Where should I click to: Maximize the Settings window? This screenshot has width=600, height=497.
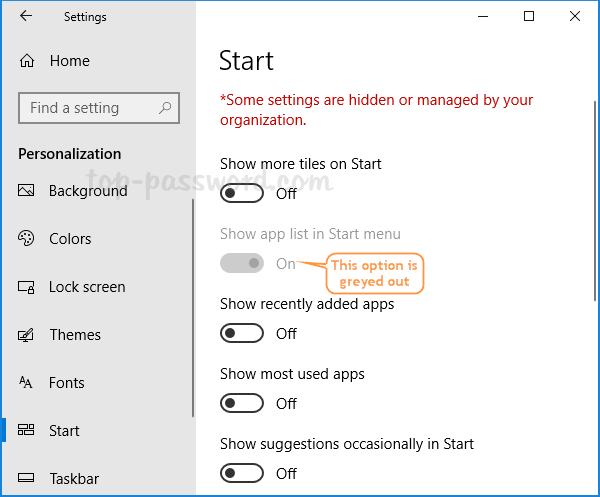pyautogui.click(x=529, y=16)
